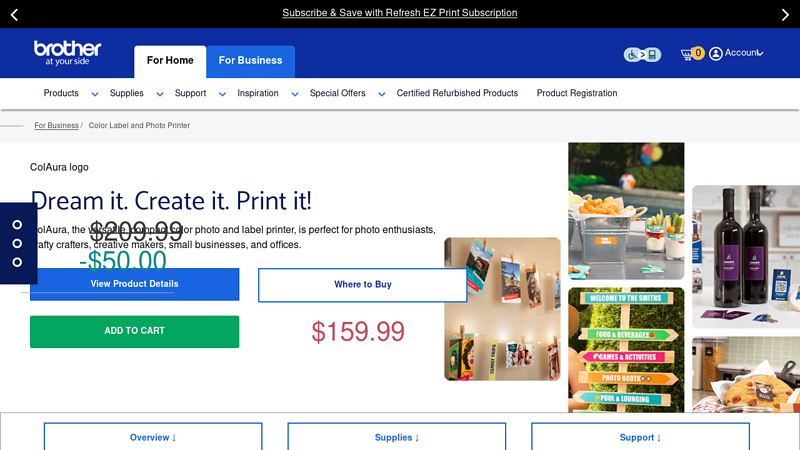Select the third slide indicator dot
800x450 pixels.
(17, 262)
